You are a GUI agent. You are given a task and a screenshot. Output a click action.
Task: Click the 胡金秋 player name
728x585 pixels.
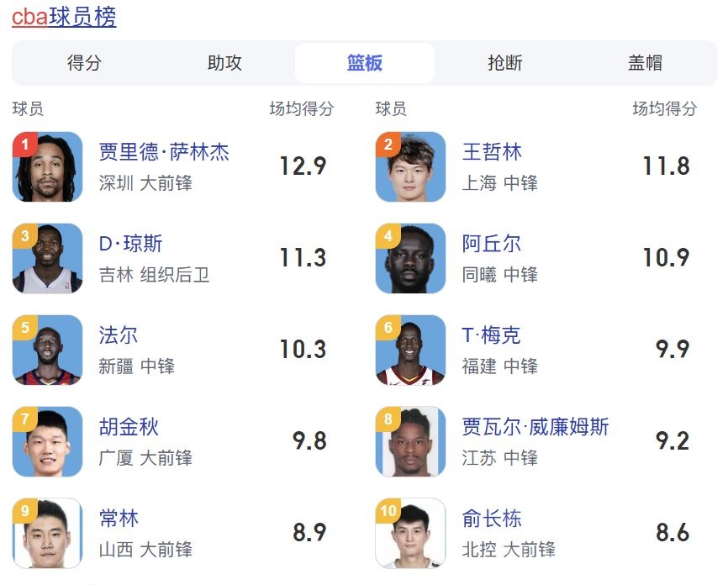point(129,427)
